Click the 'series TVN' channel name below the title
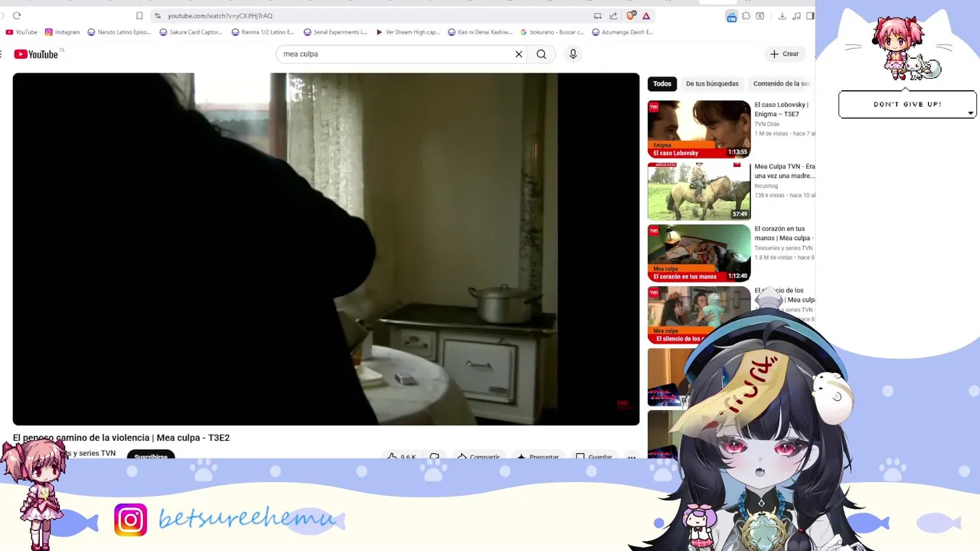This screenshot has width=980, height=551. [90, 453]
